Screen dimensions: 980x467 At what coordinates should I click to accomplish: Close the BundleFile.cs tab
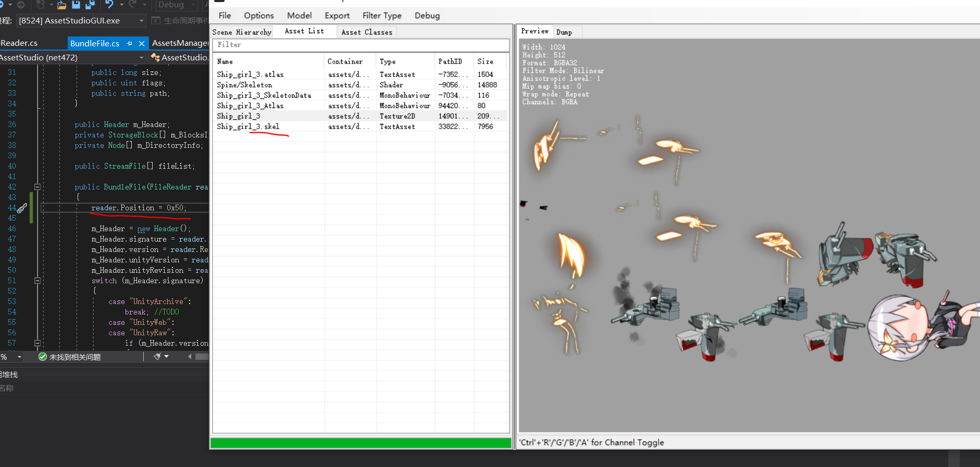(141, 43)
